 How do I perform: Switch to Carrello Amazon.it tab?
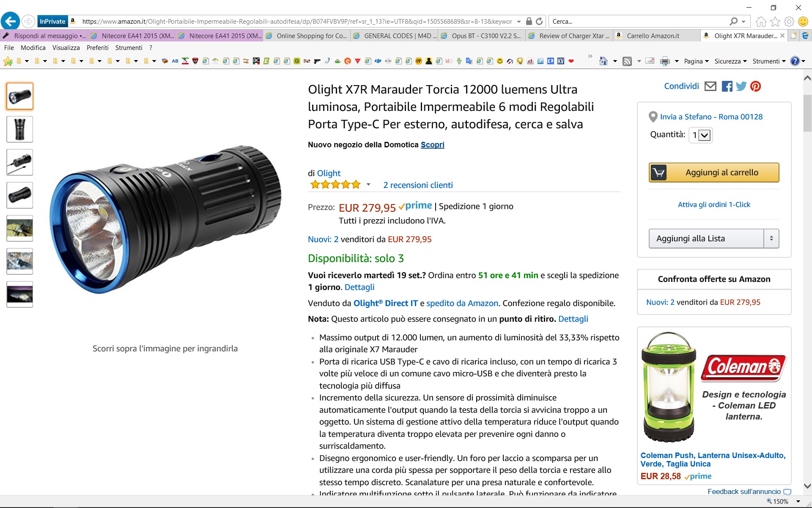click(x=657, y=36)
